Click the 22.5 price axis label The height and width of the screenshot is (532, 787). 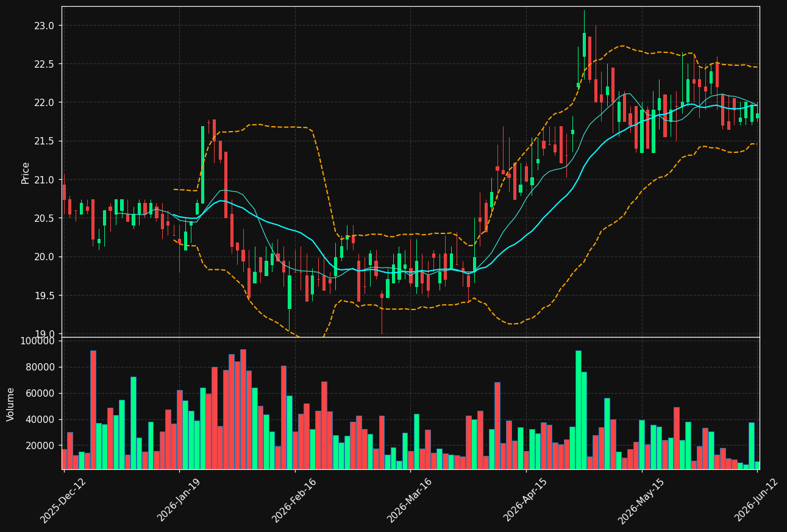pos(45,64)
